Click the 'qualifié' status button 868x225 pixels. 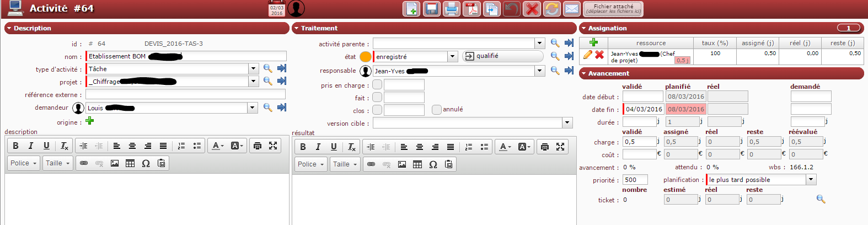click(502, 56)
